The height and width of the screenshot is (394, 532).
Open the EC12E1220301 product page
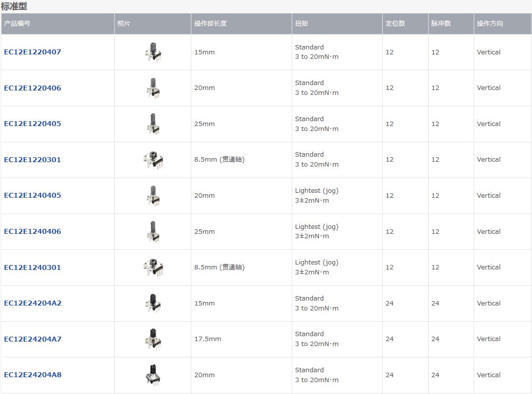(x=33, y=160)
